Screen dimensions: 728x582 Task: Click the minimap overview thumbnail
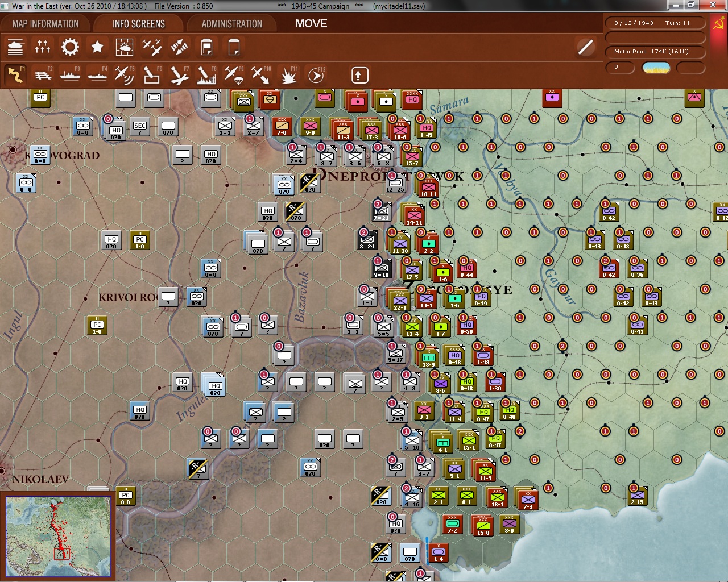[59, 536]
